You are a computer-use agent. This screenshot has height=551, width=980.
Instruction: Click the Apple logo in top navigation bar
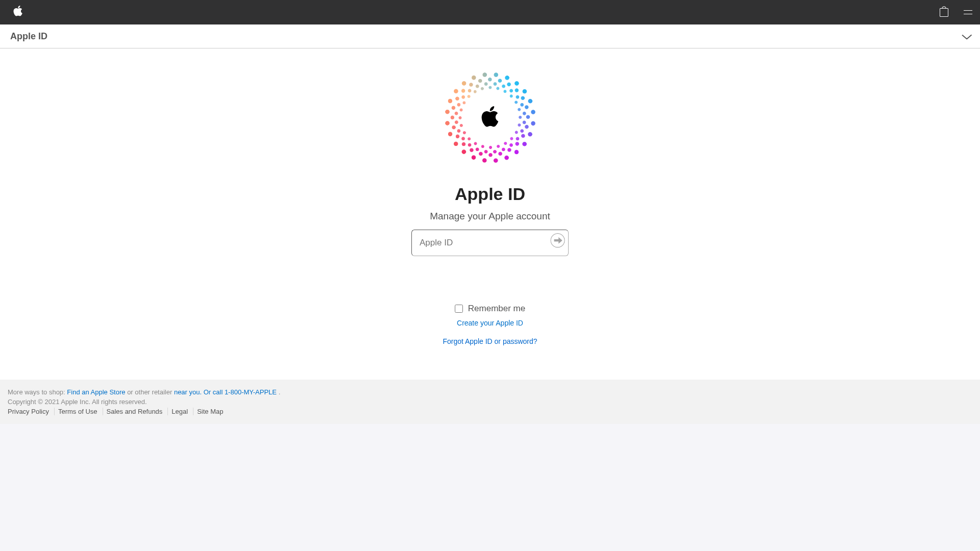(18, 11)
